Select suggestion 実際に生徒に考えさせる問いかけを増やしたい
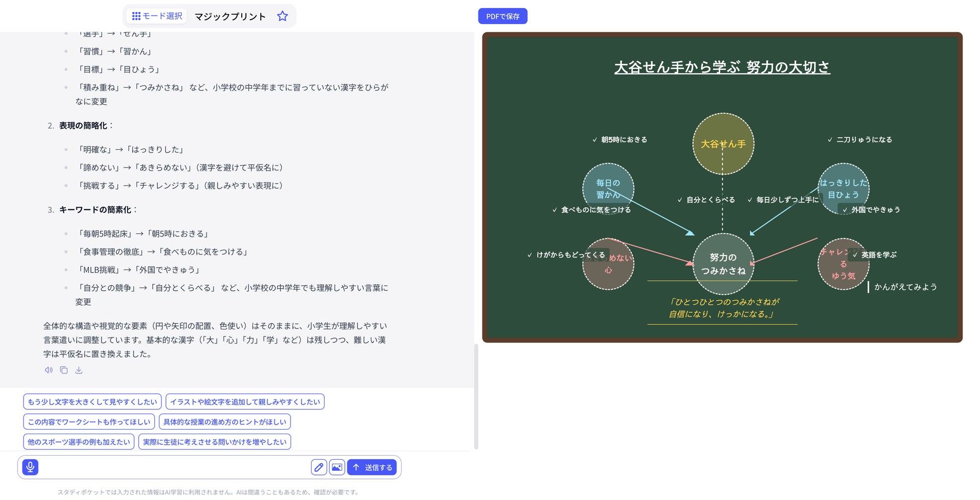Image resolution: width=980 pixels, height=500 pixels. [215, 442]
